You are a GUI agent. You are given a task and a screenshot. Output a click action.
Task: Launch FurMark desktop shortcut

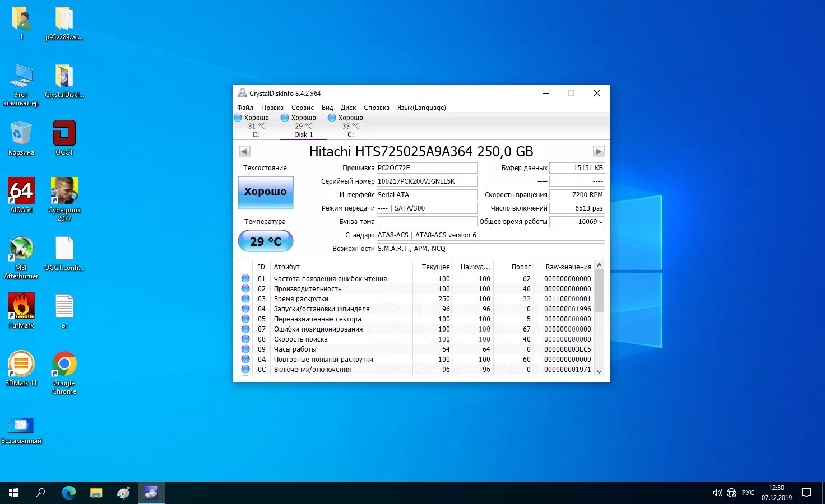[x=21, y=310]
